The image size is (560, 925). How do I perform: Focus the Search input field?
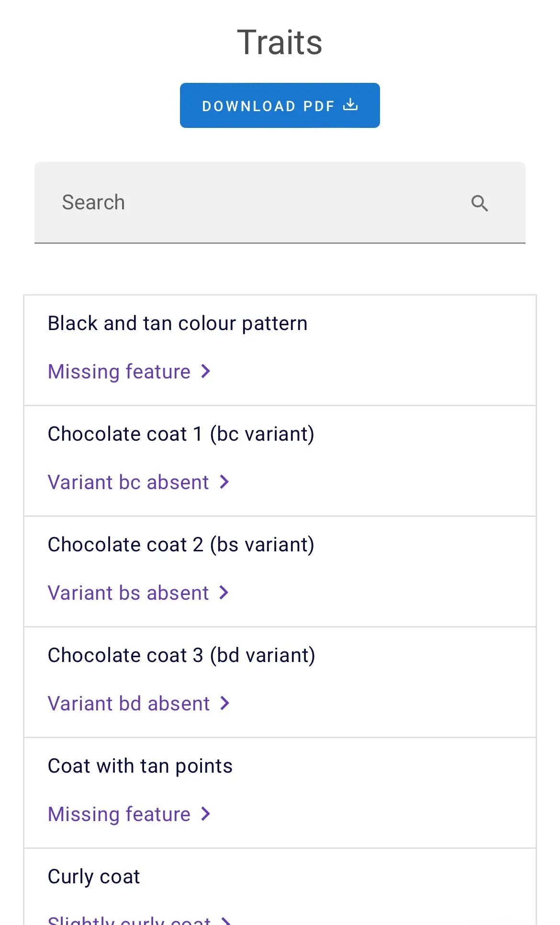[x=258, y=203]
